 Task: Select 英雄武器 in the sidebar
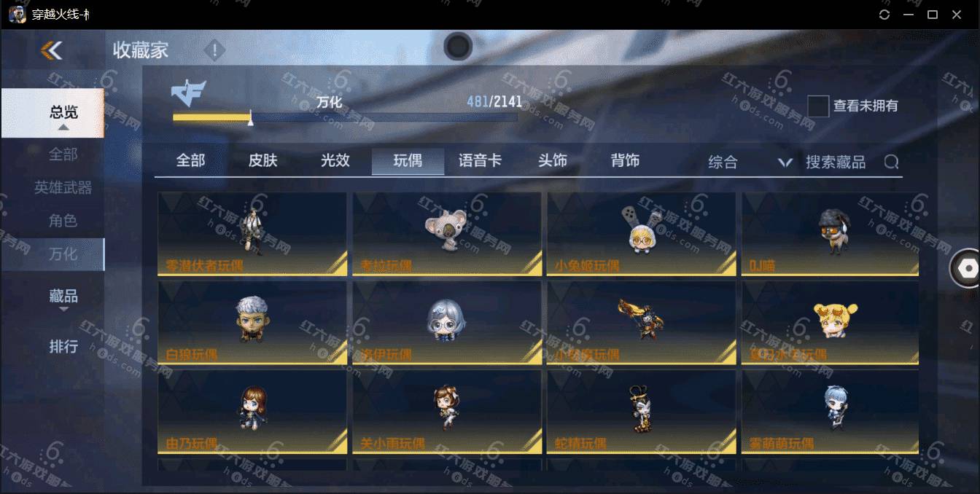[x=63, y=187]
